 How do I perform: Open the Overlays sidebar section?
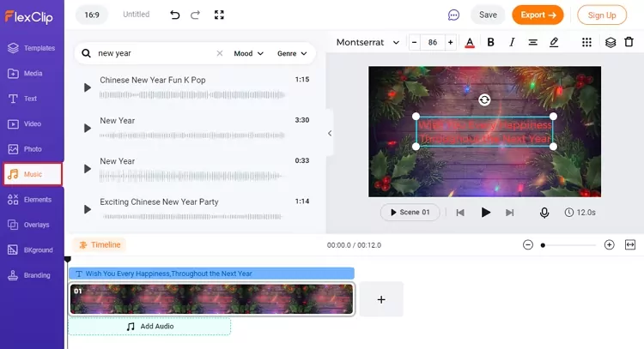click(28, 225)
